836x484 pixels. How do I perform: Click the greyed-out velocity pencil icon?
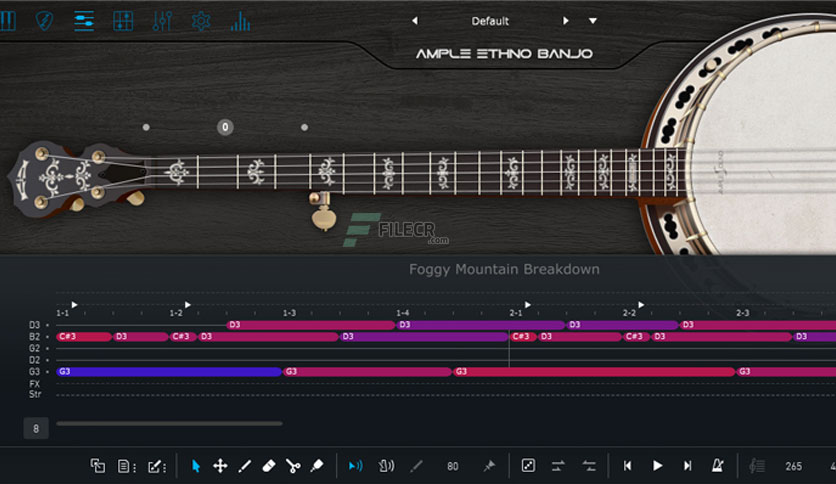tap(416, 466)
